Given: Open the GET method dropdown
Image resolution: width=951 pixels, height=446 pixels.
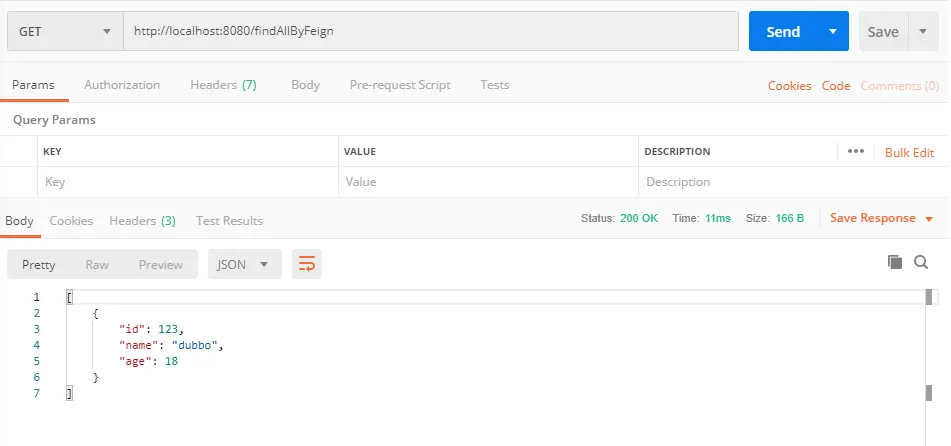Looking at the screenshot, I should pos(66,31).
